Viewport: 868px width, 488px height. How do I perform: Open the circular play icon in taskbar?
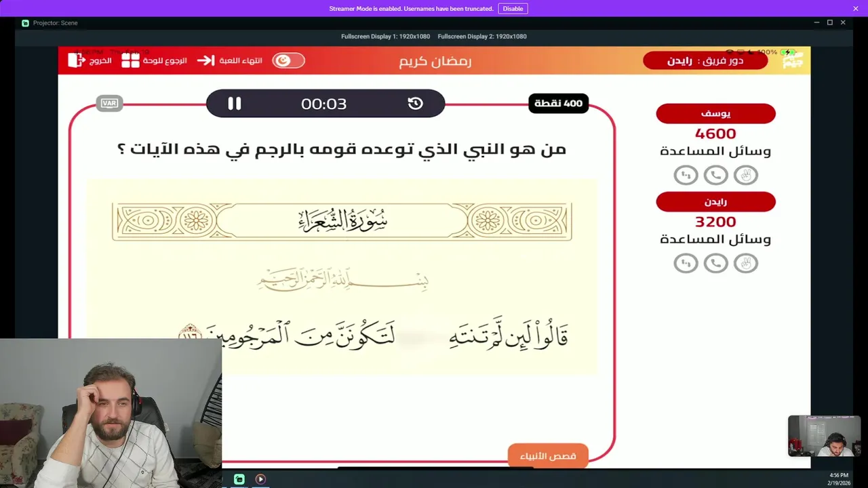click(x=260, y=479)
